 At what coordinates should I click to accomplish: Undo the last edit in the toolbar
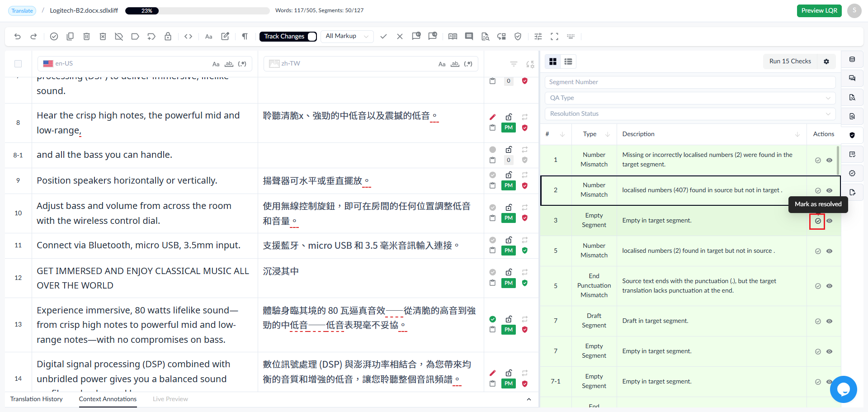[x=18, y=36]
